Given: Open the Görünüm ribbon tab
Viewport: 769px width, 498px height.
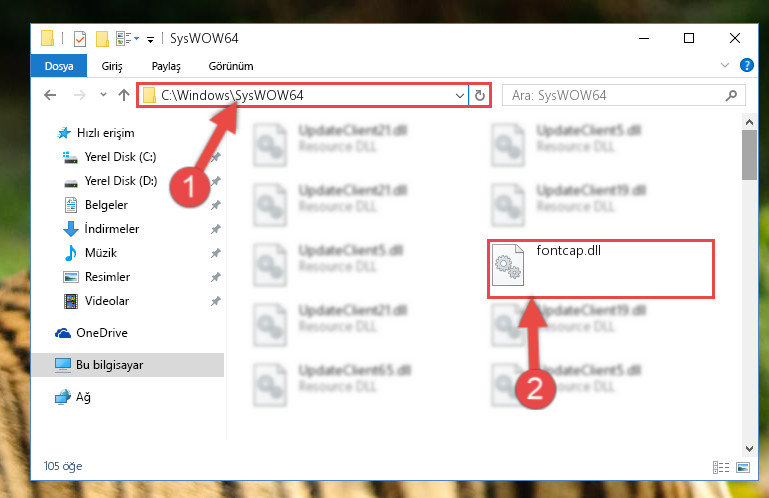Looking at the screenshot, I should coord(231,66).
